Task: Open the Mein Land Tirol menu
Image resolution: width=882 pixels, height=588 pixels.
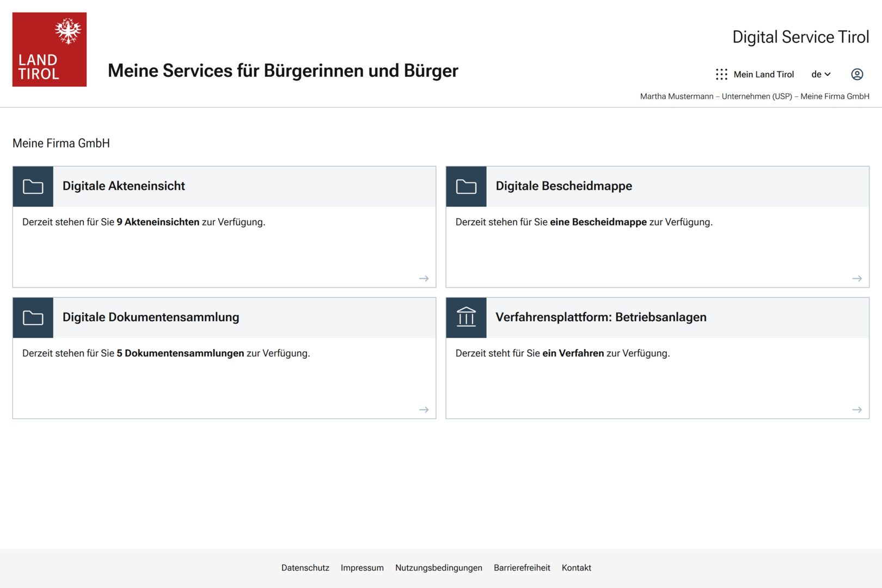Action: pos(763,74)
